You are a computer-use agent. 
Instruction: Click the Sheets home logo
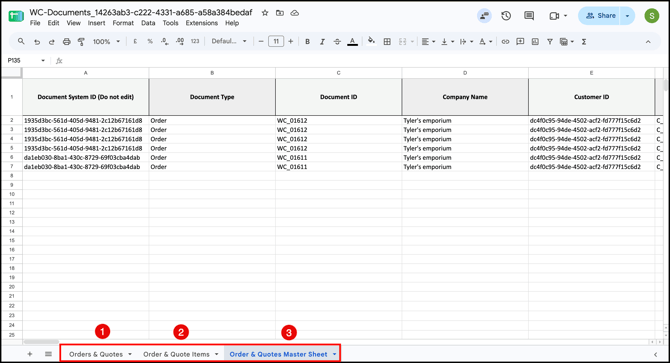point(16,16)
